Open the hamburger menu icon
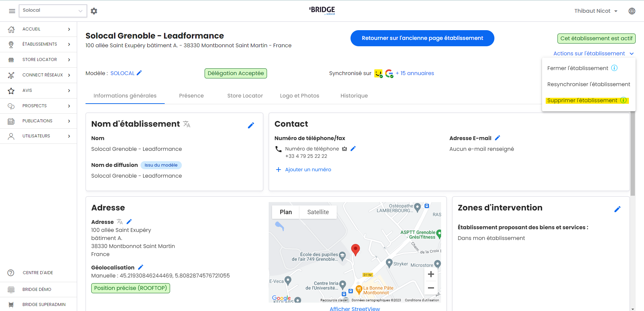The height and width of the screenshot is (311, 644). click(x=12, y=11)
